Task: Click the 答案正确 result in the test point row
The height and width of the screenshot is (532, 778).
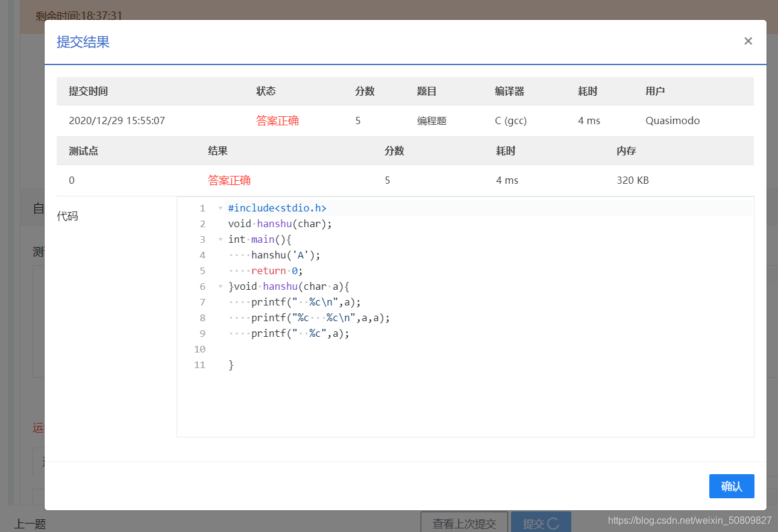Action: pos(229,180)
